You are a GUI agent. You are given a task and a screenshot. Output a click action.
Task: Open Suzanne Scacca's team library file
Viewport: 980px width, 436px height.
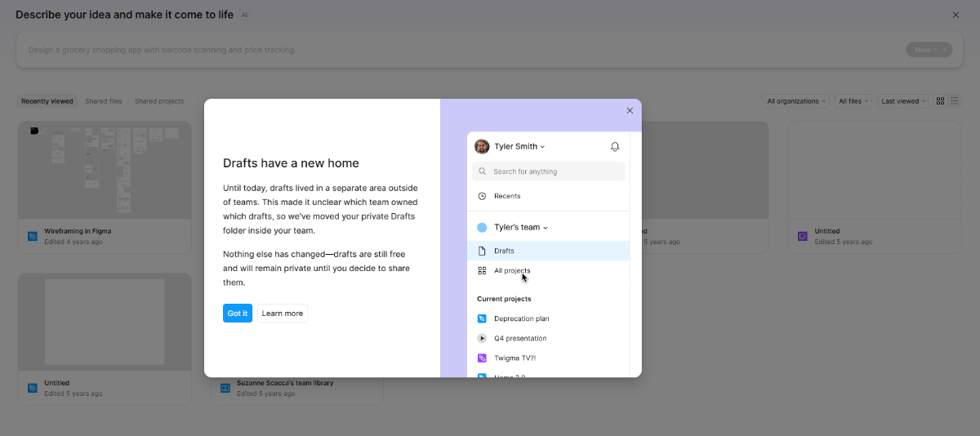(x=297, y=388)
